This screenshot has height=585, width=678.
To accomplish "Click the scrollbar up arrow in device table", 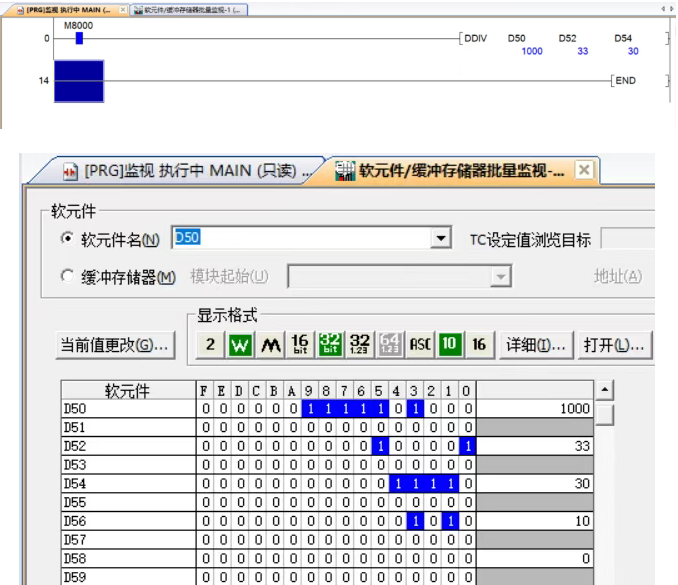I will point(604,390).
